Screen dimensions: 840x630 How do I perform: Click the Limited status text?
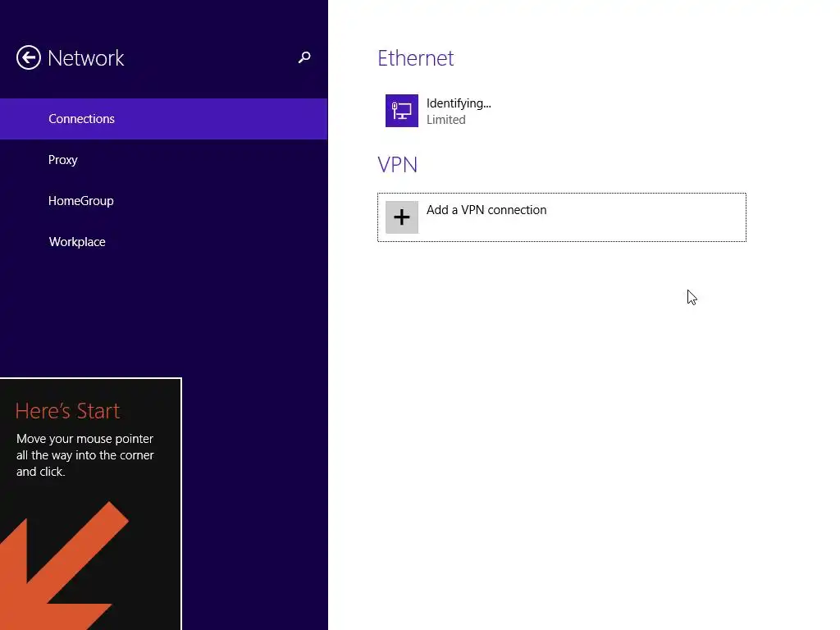click(445, 120)
